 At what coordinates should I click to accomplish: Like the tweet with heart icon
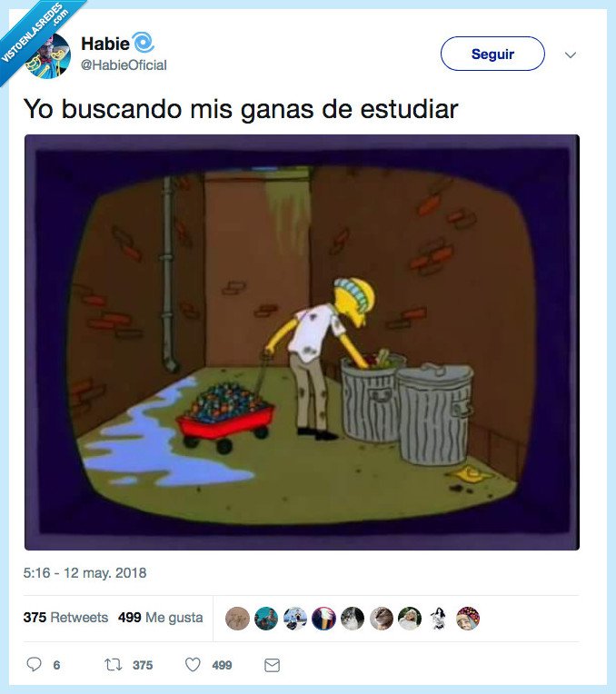coord(193,664)
